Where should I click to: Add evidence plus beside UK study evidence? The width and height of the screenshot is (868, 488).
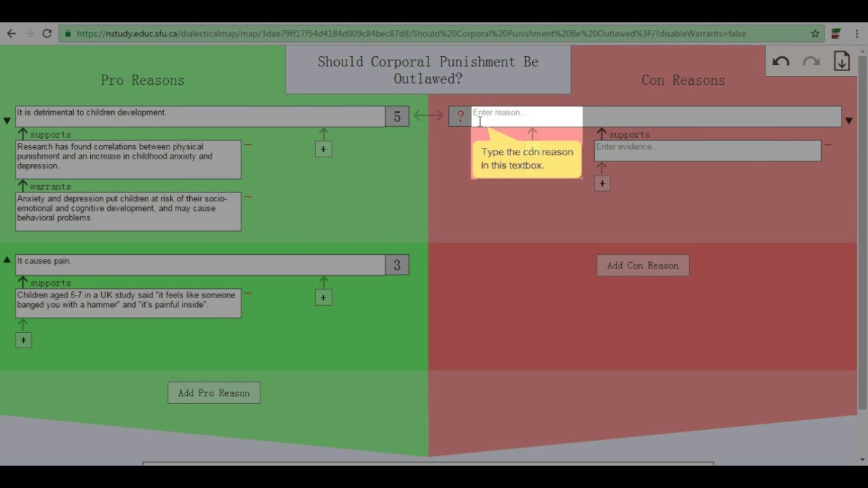(x=323, y=298)
